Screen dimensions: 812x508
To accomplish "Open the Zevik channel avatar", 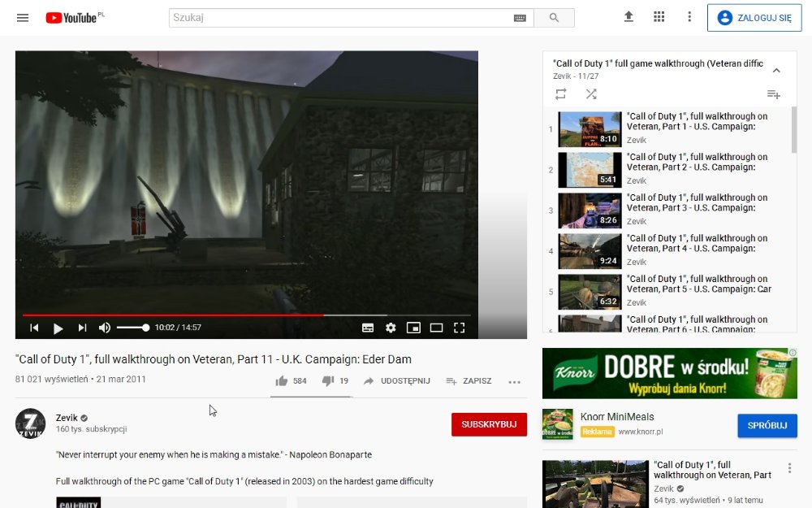I will [x=31, y=423].
